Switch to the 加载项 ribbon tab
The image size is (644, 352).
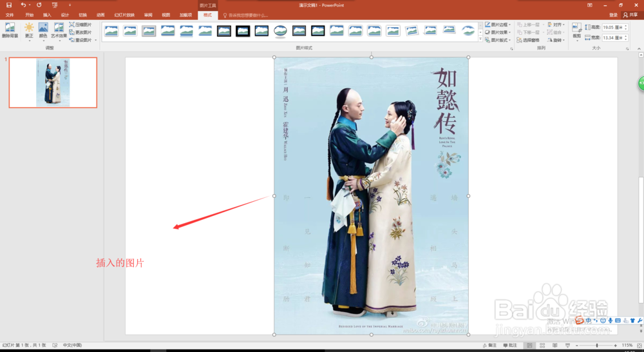[185, 15]
